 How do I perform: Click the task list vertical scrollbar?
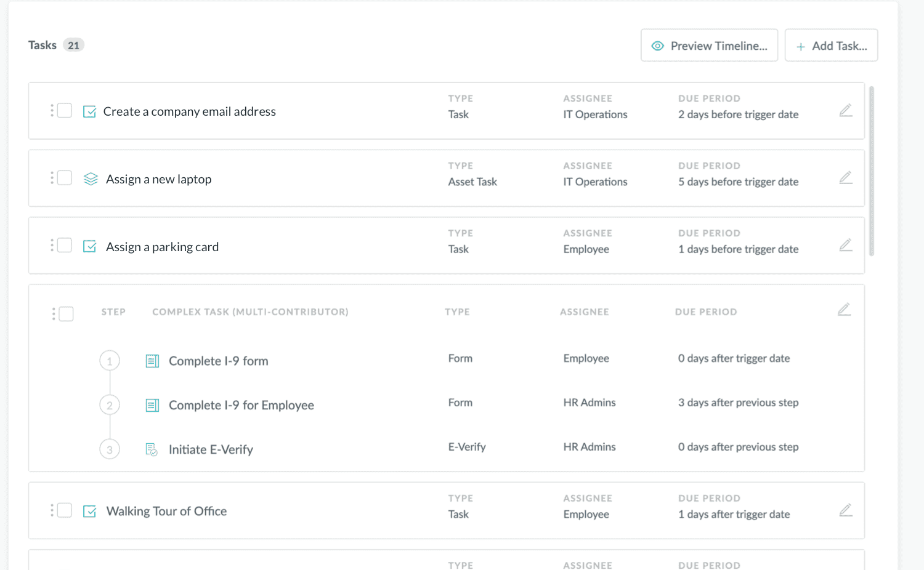click(872, 171)
